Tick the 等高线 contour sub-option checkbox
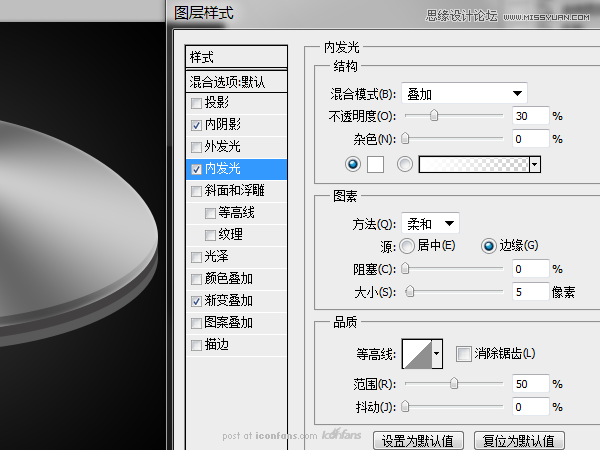 click(x=210, y=213)
